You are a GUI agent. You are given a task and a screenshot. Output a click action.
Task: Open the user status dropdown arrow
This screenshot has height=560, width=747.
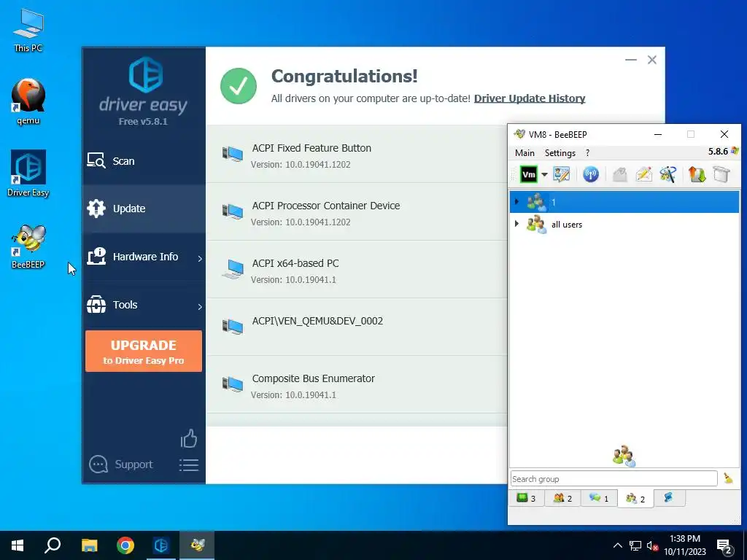click(544, 175)
